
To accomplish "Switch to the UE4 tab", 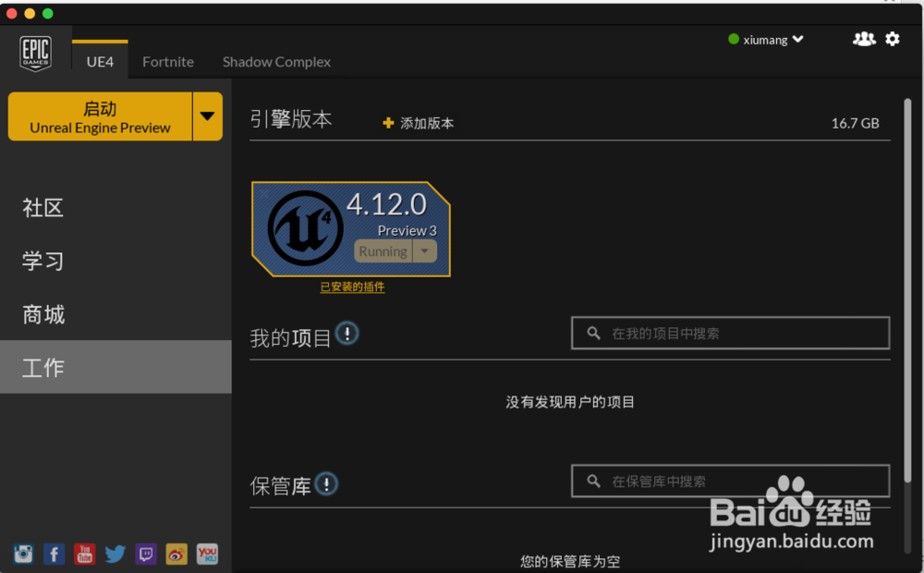I will (100, 61).
